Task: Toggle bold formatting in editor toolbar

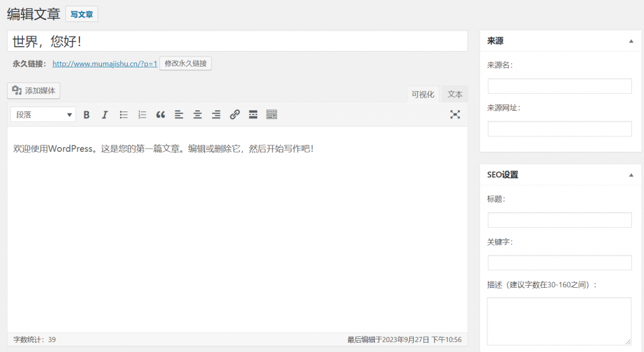Action: point(86,115)
